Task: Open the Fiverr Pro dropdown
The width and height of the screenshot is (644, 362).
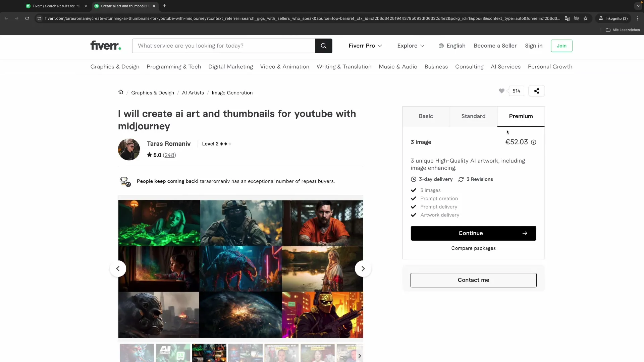Action: coord(365,46)
